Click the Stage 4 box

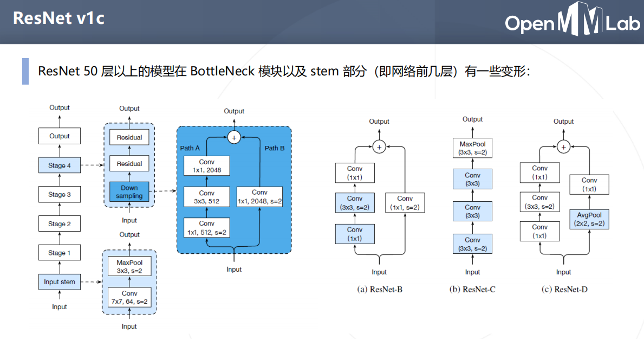click(60, 165)
